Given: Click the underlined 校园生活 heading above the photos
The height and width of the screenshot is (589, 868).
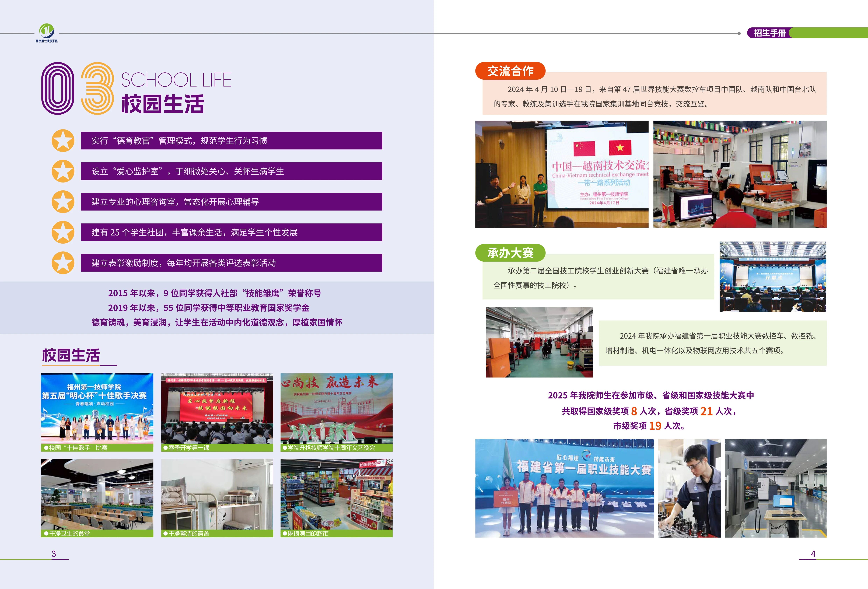Looking at the screenshot, I should (71, 355).
